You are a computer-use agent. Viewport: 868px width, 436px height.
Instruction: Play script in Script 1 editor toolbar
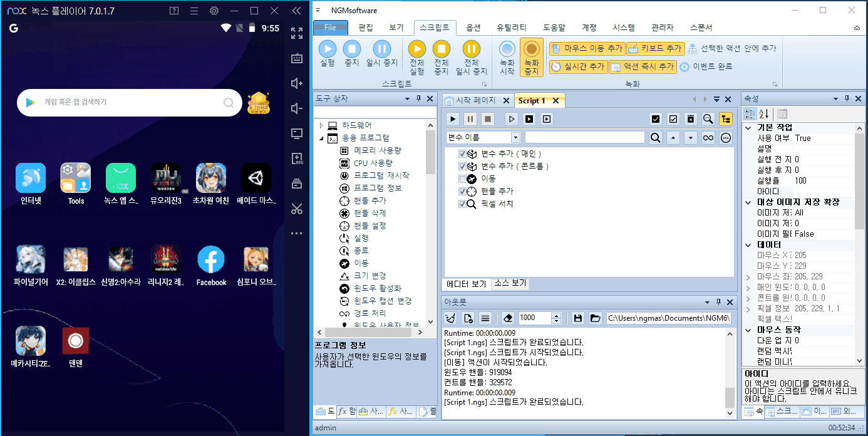(x=453, y=119)
